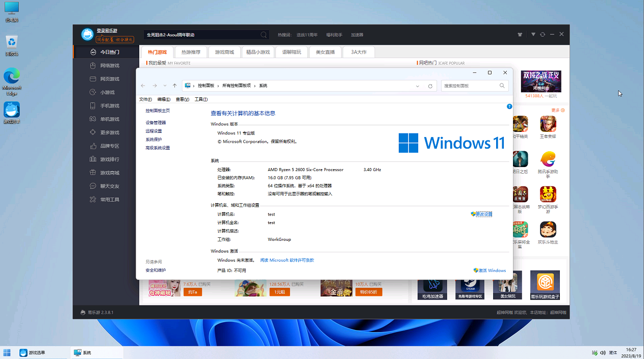Click the 搜索控制面板 search field
The image size is (644, 359).
pyautogui.click(x=470, y=86)
